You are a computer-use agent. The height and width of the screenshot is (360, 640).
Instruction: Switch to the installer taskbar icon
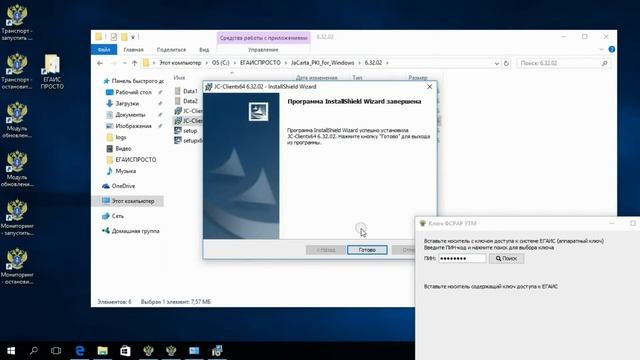coord(217,351)
